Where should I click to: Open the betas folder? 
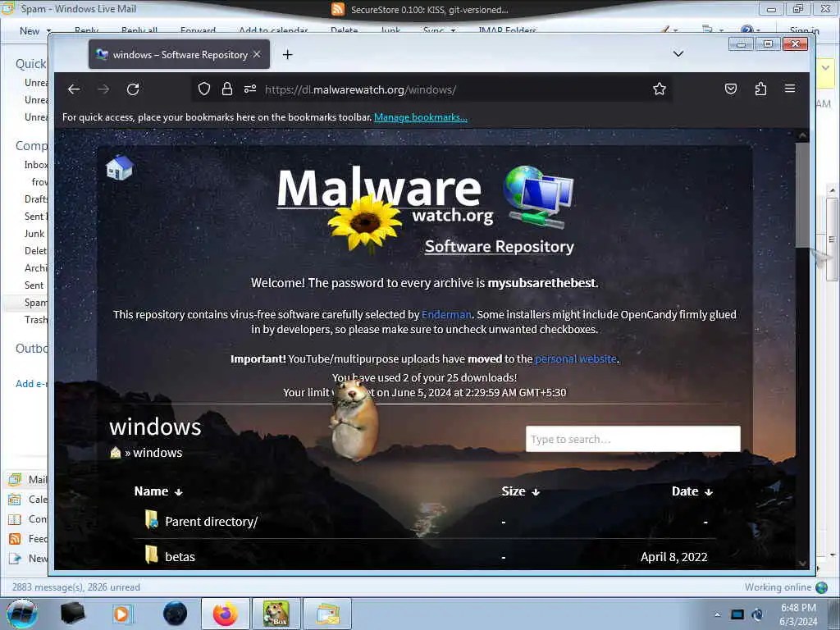(180, 557)
